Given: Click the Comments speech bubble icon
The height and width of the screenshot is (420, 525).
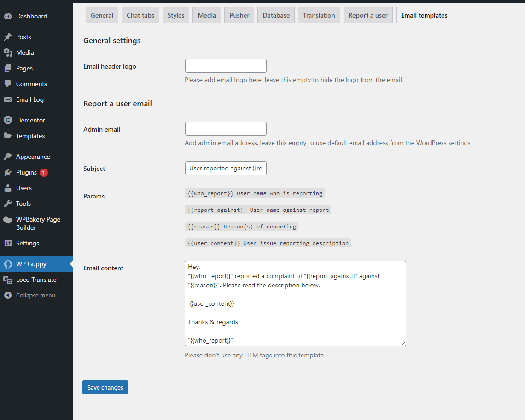Looking at the screenshot, I should (x=8, y=84).
